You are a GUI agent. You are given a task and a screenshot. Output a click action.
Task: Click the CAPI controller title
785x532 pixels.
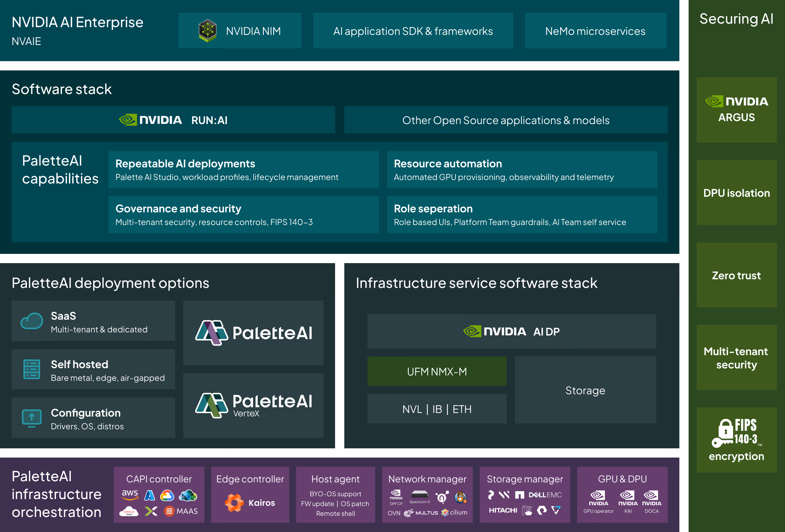pyautogui.click(x=159, y=479)
